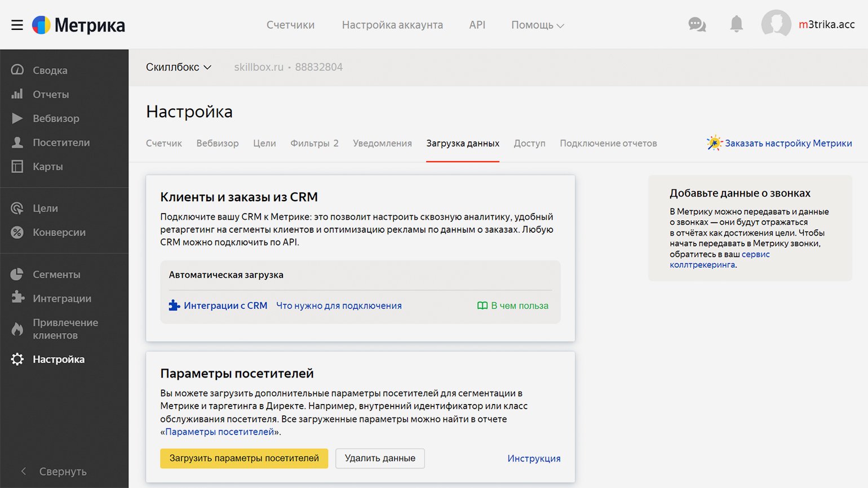Open the Интеграции puzzle icon in sidebar
The height and width of the screenshot is (488, 868).
[x=17, y=298]
